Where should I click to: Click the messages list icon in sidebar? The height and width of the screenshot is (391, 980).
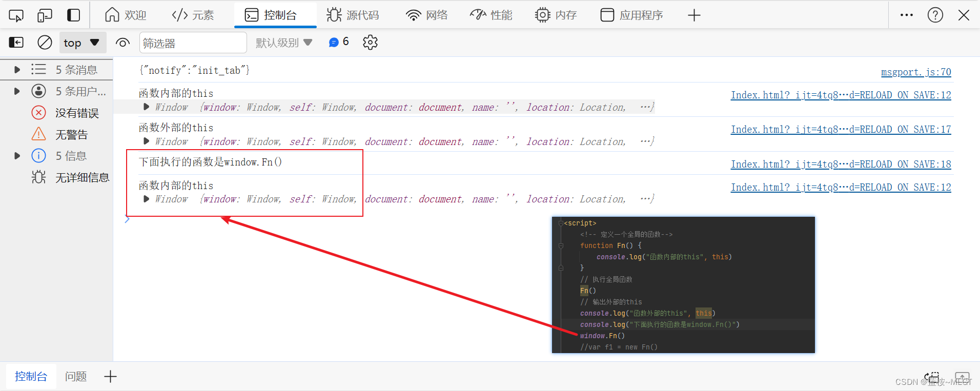(x=38, y=70)
